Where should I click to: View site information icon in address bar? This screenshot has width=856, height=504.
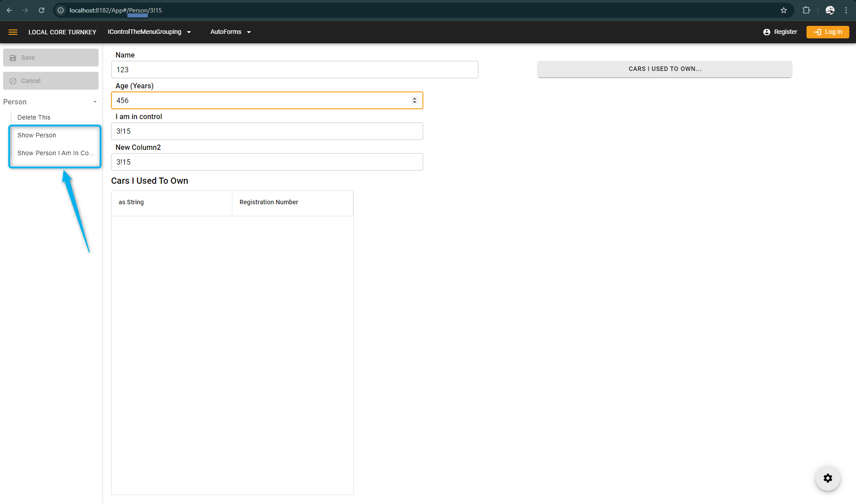tap(61, 10)
